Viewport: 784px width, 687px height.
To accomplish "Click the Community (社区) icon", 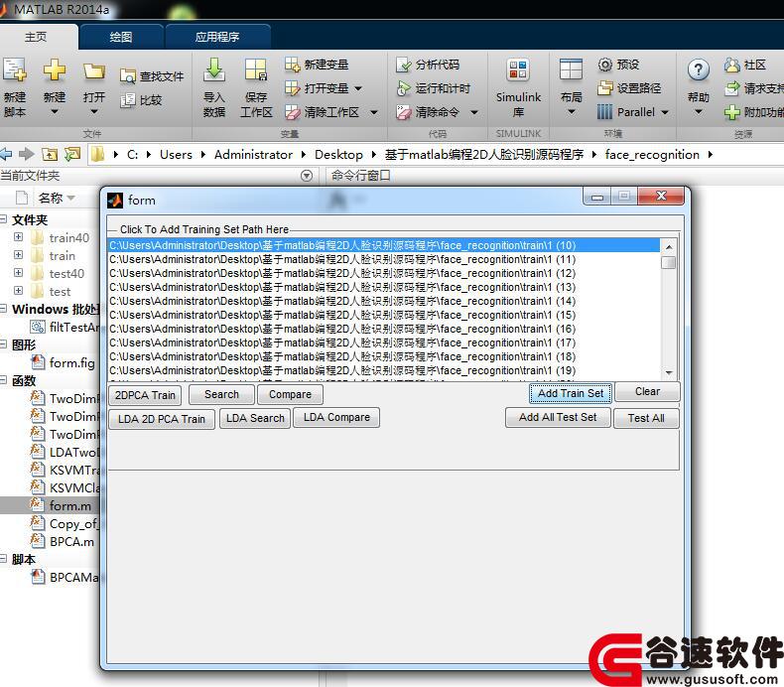I will pos(732,65).
